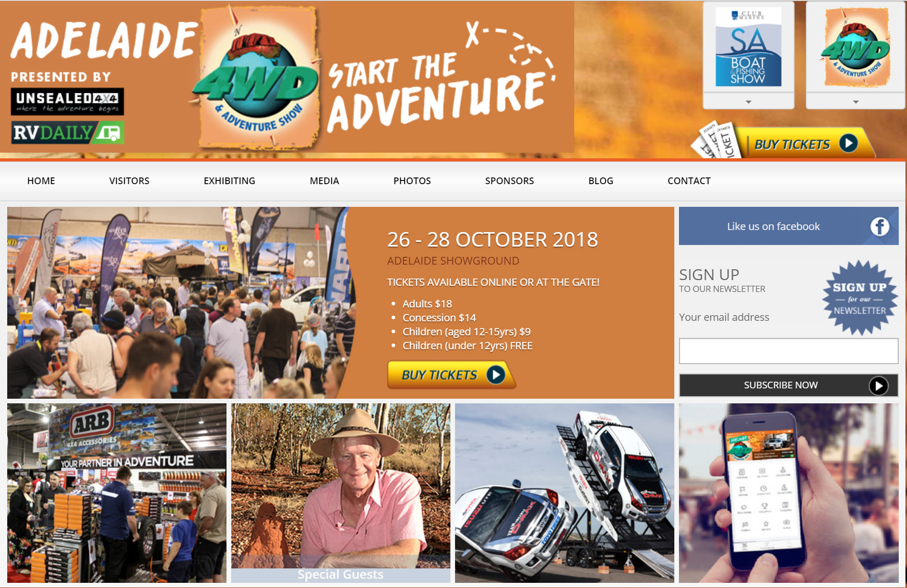The height and width of the screenshot is (588, 907).
Task: Click the Sign Up newsletter badge
Action: pos(859,298)
